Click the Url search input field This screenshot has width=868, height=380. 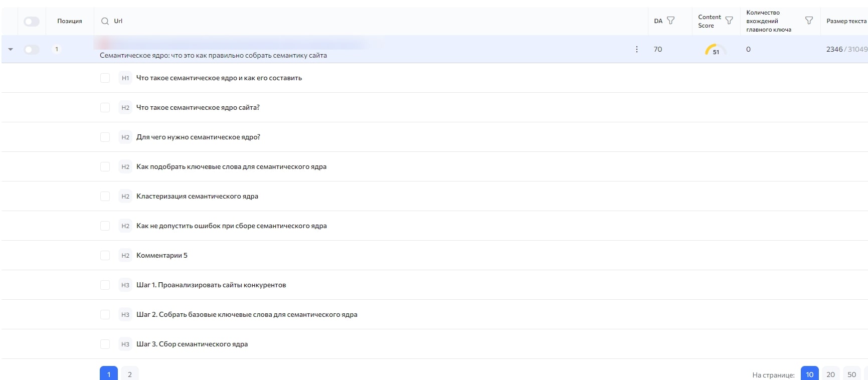[351, 21]
